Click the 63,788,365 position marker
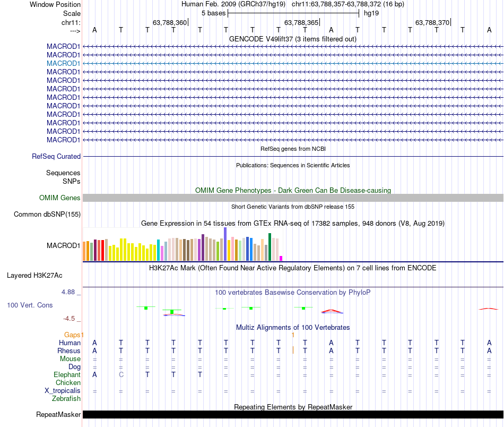This screenshot has height=427, width=504. pos(301,22)
